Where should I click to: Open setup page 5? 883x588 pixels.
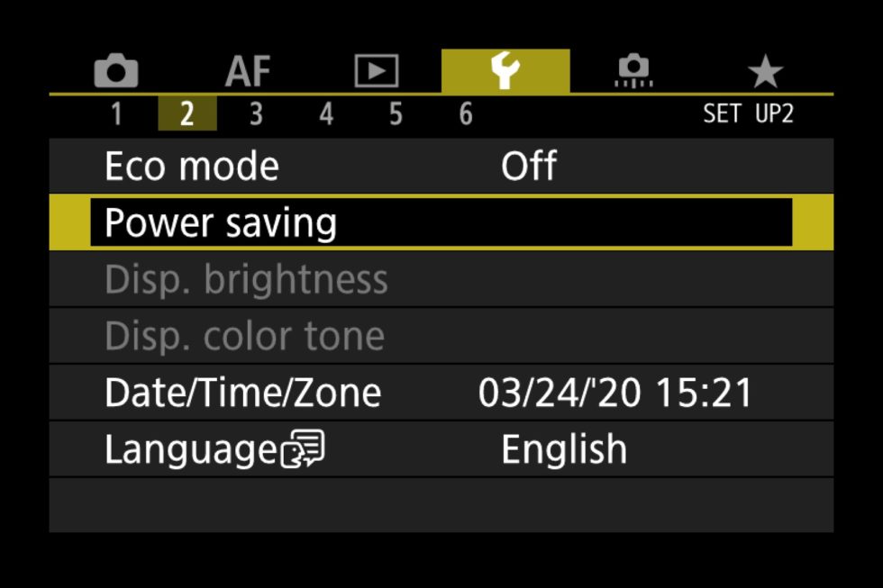(x=396, y=113)
